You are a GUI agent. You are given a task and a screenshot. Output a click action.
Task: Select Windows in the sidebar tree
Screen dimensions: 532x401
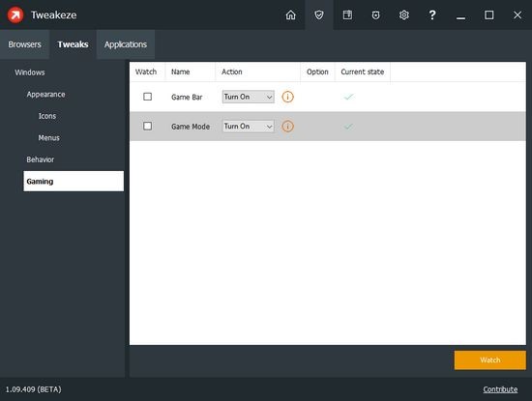point(30,72)
